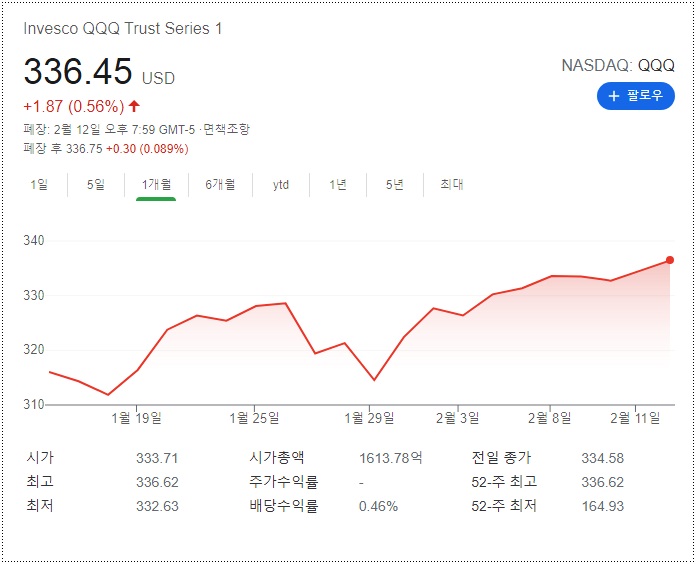
Task: Open the 최대 range tab
Action: click(x=452, y=184)
